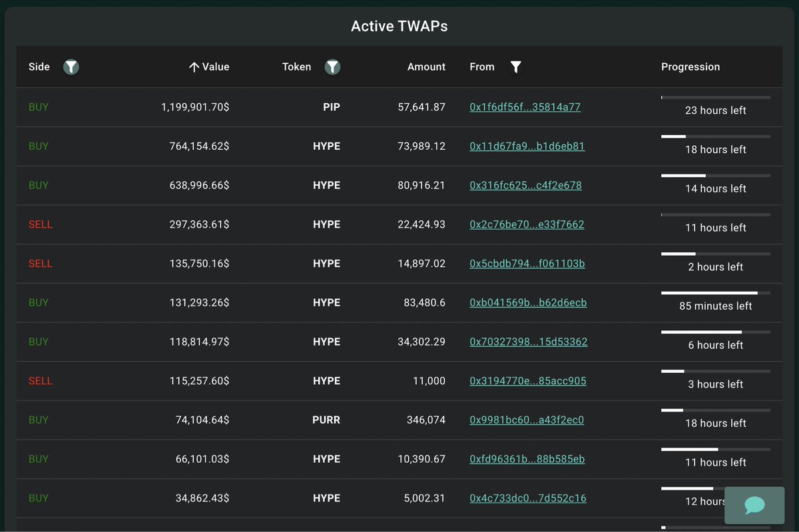
Task: Open address 0x316fc625...c4f2e678
Action: (x=526, y=185)
